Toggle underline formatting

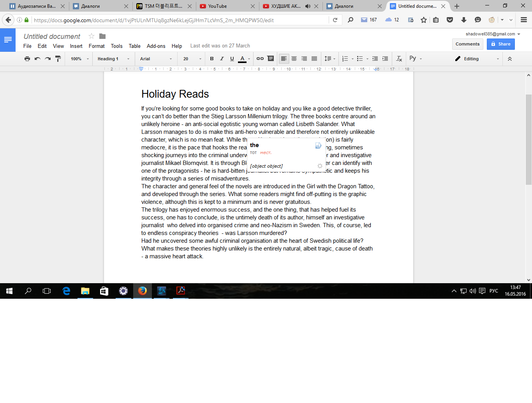click(232, 59)
